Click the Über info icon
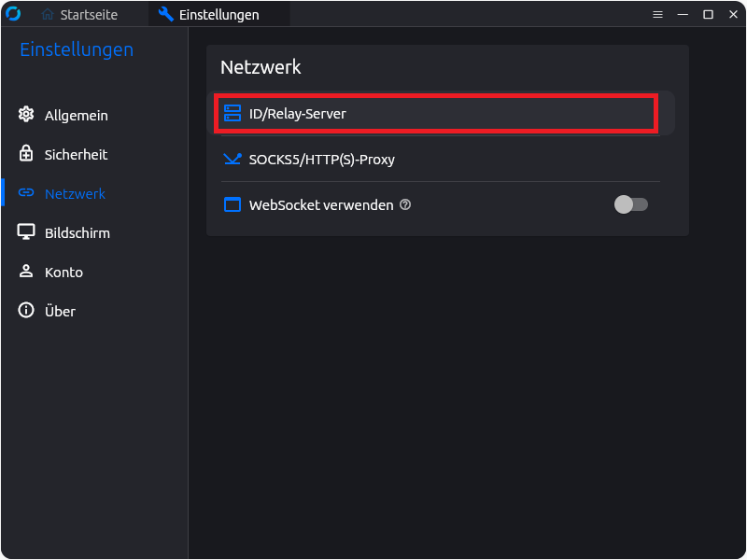This screenshot has height=560, width=747. (26, 311)
